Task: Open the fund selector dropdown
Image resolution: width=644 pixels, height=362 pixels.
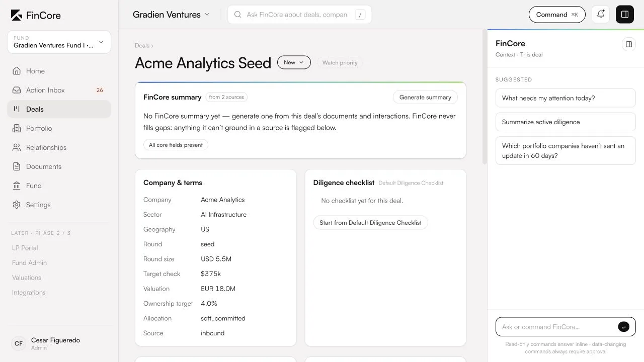Action: 59,42
